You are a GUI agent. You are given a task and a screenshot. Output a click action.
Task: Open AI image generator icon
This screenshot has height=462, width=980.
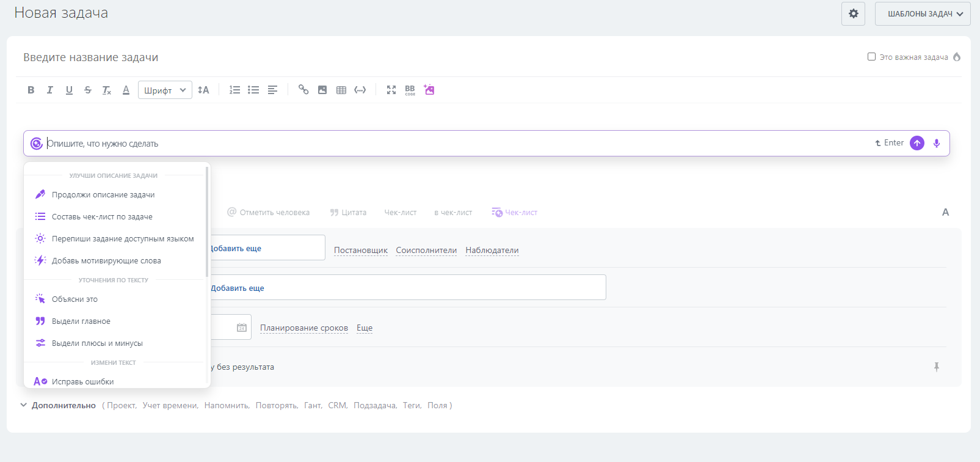click(x=429, y=90)
